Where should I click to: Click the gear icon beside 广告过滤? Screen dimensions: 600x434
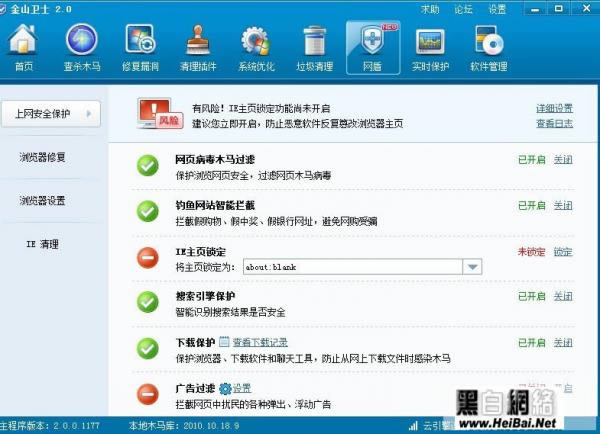pyautogui.click(x=225, y=389)
